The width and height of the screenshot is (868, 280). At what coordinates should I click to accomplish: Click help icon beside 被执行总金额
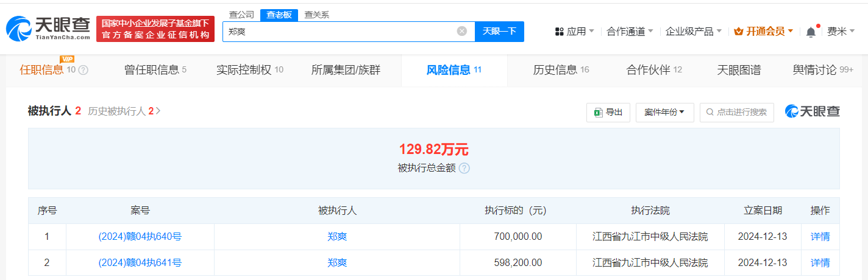pyautogui.click(x=464, y=168)
